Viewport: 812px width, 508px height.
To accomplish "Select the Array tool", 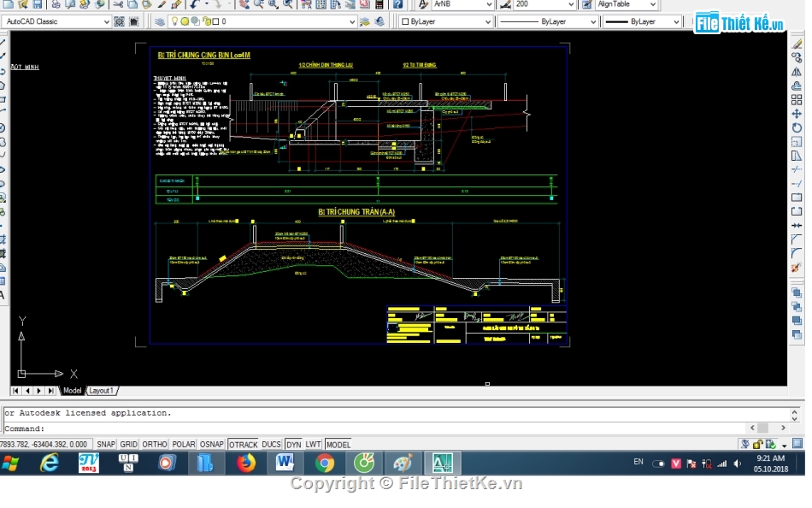I will 797,100.
